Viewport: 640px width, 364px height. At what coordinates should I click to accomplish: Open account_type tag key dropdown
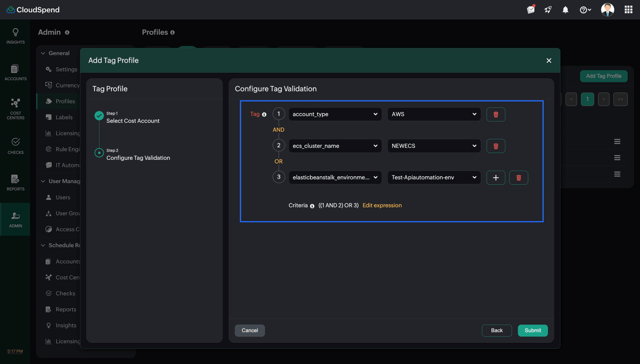(335, 114)
